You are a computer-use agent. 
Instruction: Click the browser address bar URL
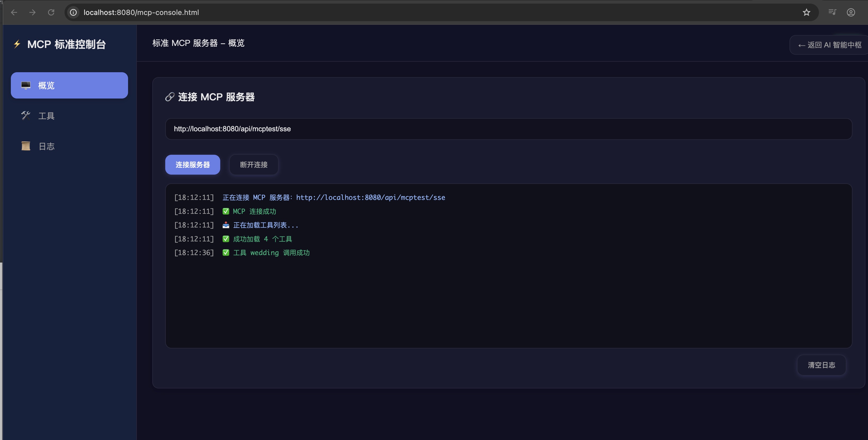coord(141,12)
